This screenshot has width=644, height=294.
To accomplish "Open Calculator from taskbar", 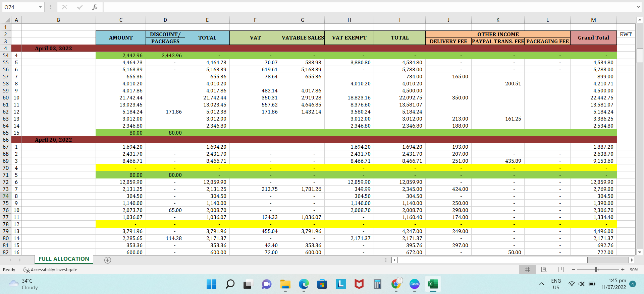I will click(377, 284).
